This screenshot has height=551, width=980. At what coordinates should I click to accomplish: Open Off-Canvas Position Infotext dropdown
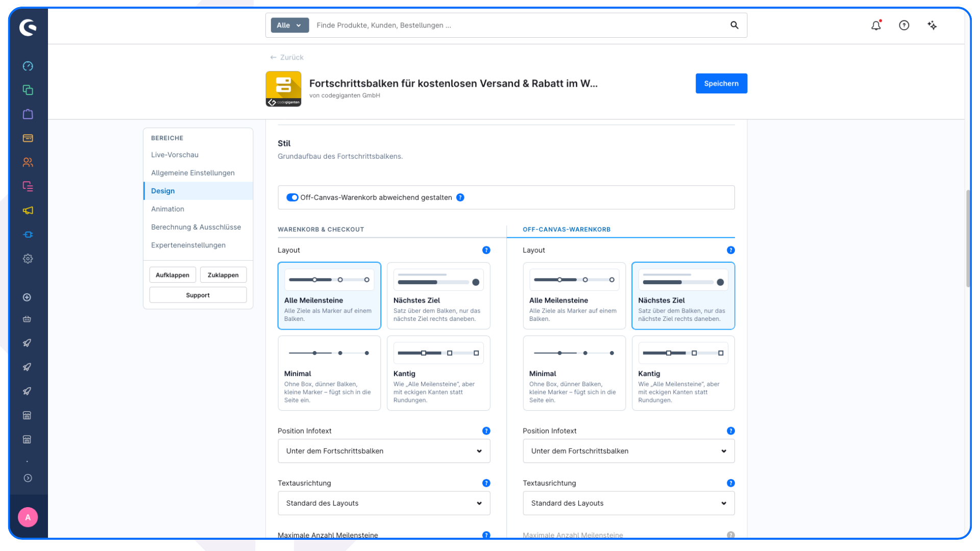tap(629, 451)
